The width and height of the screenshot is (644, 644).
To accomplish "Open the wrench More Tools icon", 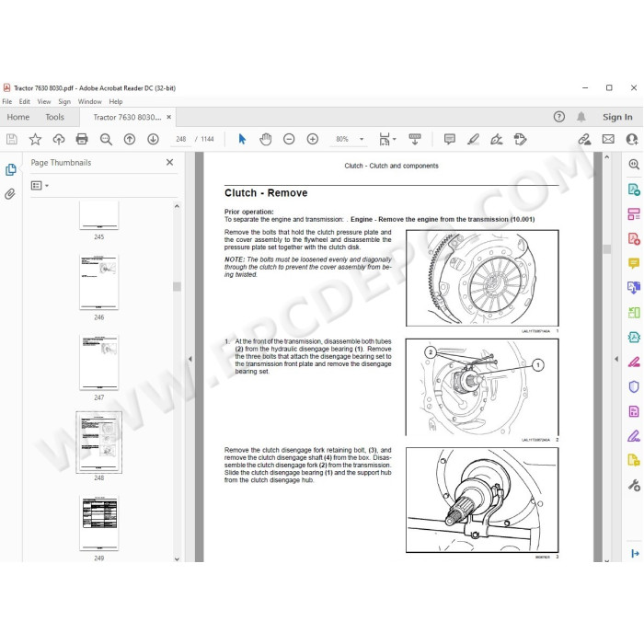I will [x=634, y=486].
